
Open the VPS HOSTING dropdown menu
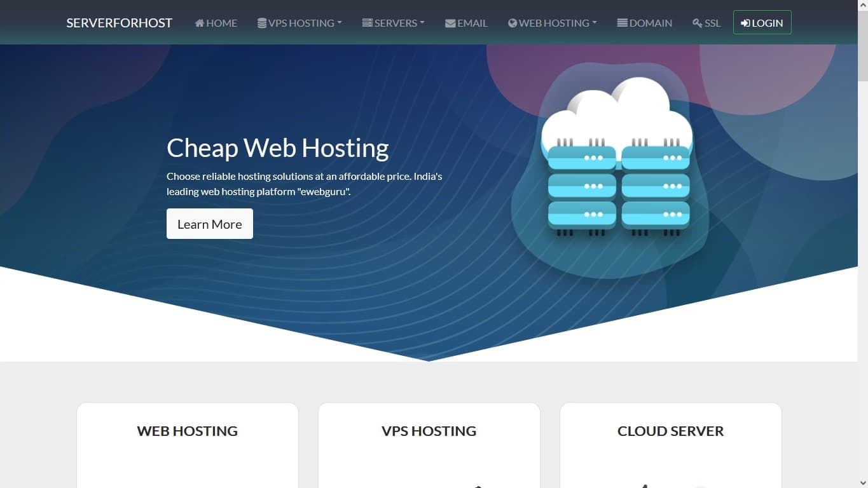point(299,23)
